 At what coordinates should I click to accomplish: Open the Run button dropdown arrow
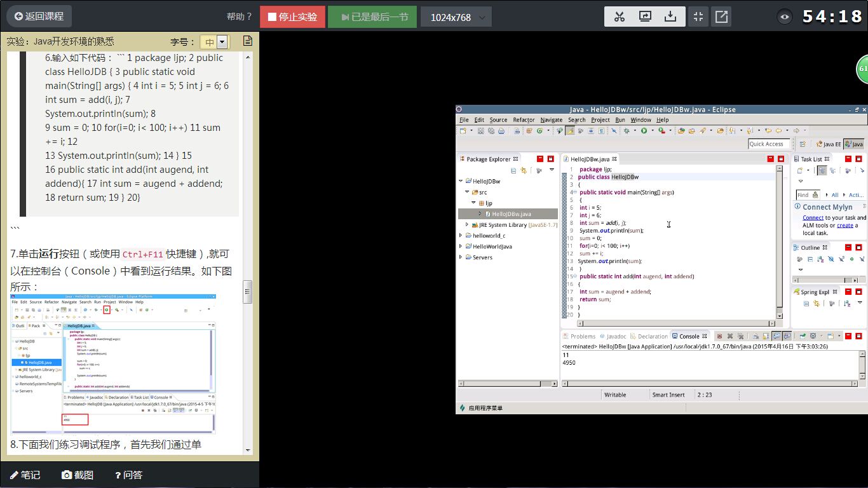653,130
